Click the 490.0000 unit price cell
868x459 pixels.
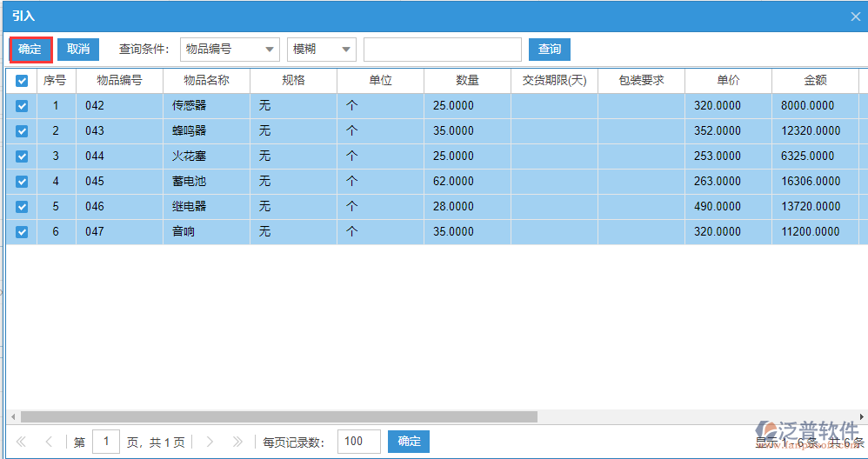pos(728,206)
